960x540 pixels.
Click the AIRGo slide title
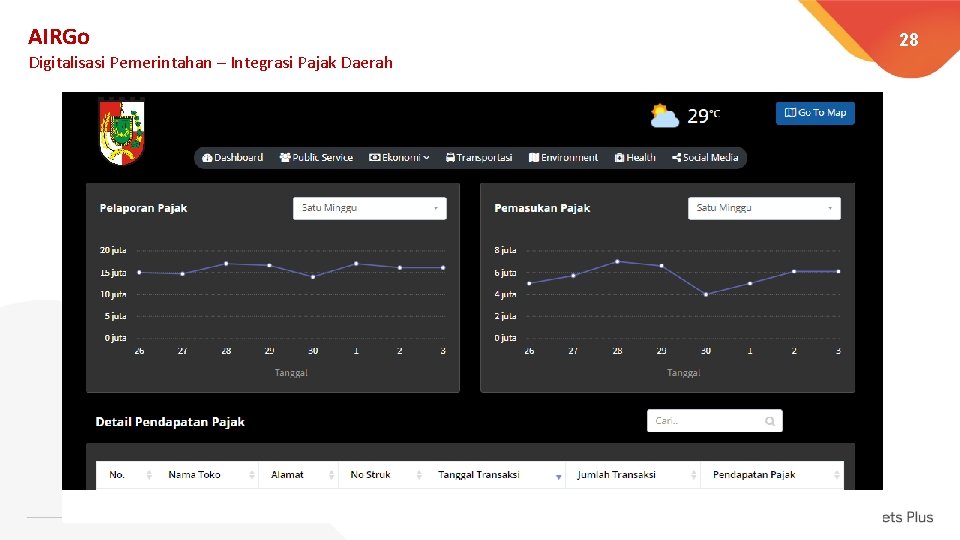pos(59,37)
